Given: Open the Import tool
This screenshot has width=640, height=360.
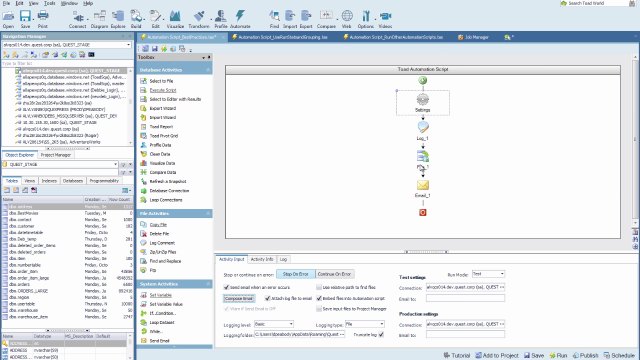Looking at the screenshot, I should [290, 19].
